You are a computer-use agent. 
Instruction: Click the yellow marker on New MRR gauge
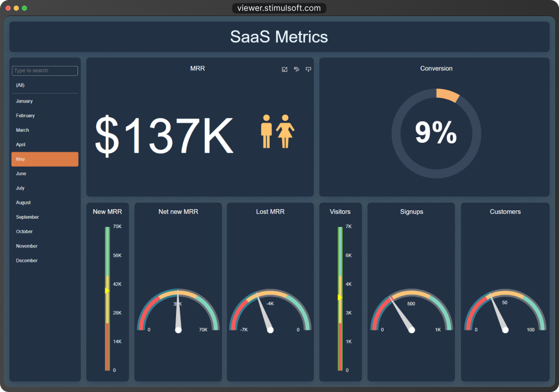click(107, 290)
